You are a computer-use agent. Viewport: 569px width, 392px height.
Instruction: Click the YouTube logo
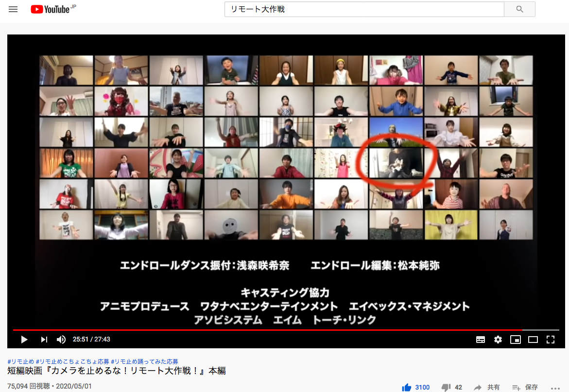click(x=51, y=9)
